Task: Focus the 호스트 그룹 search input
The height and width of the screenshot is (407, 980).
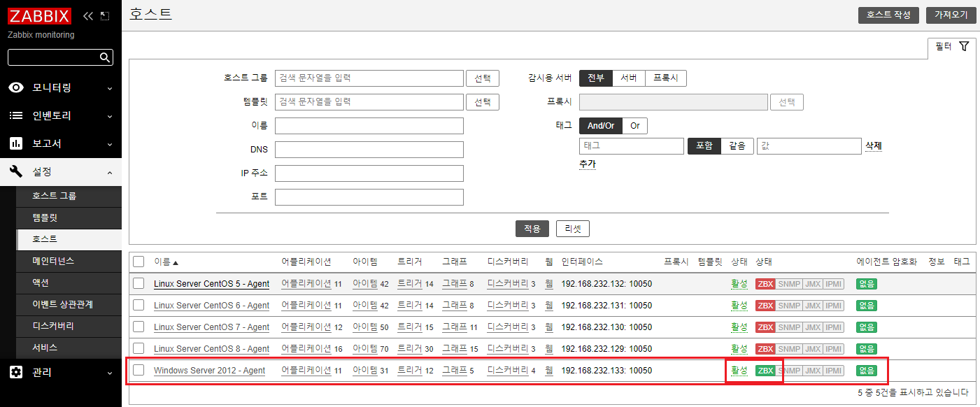Action: 369,78
